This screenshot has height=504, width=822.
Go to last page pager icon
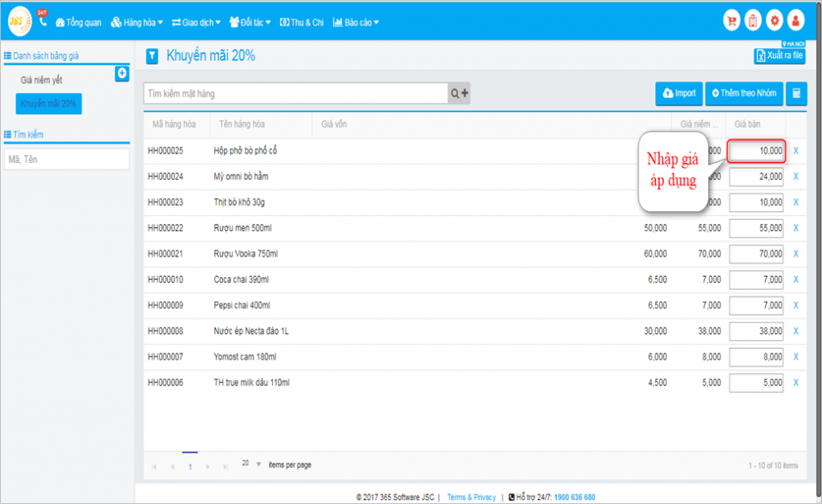point(226,466)
